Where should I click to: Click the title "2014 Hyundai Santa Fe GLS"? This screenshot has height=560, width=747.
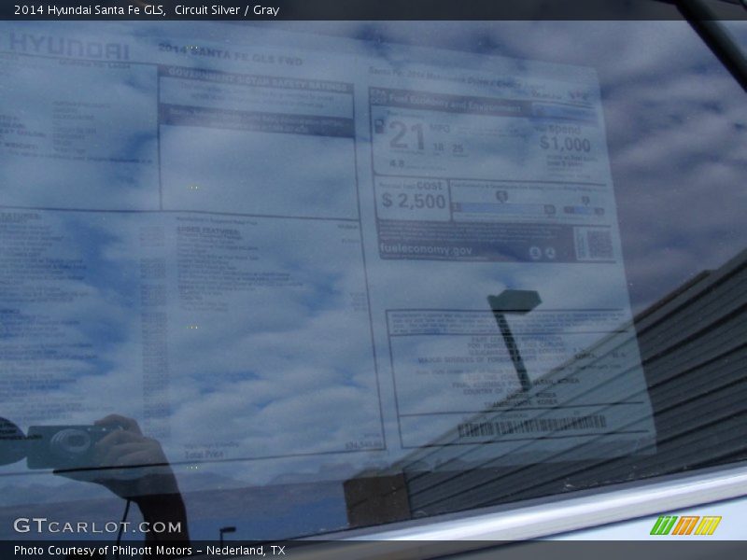[x=89, y=10]
